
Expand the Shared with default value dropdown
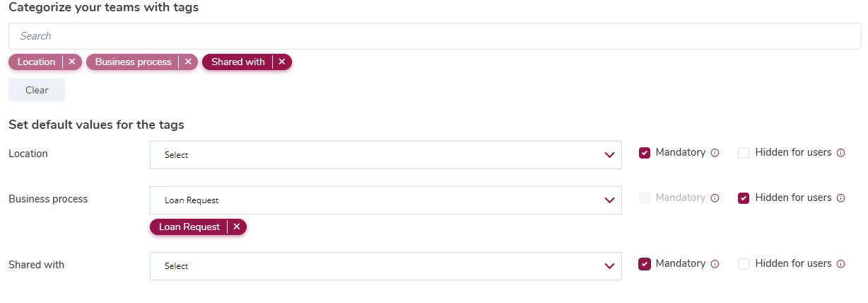[386, 266]
